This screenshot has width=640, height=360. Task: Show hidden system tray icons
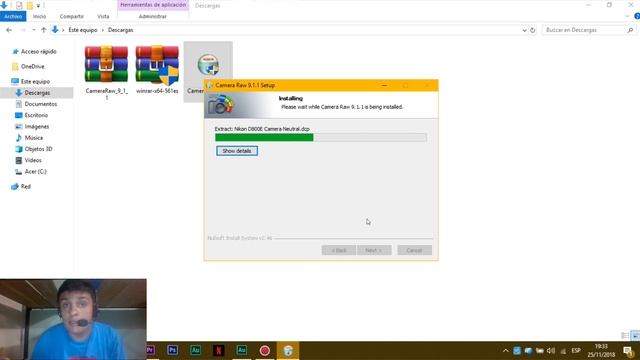click(505, 351)
